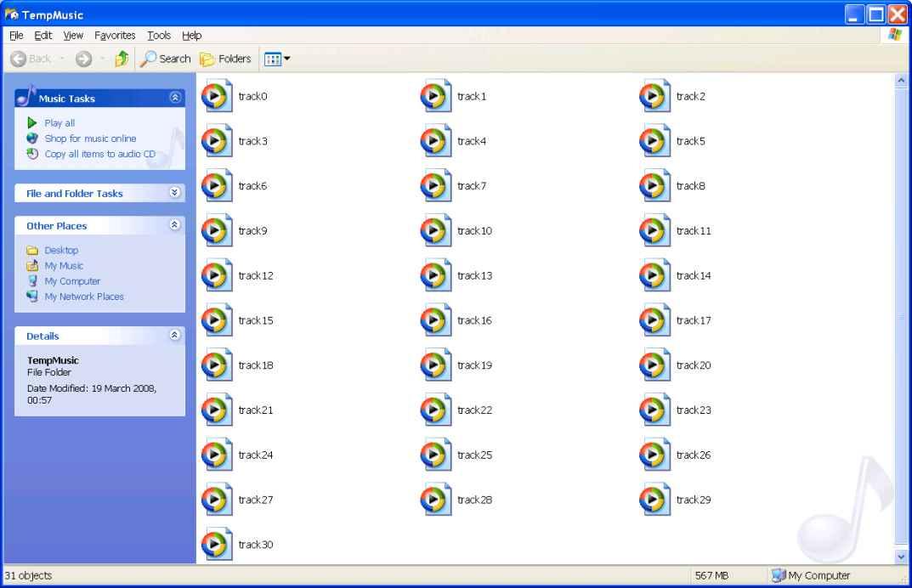Open the Views dropdown in toolbar
Viewport: 912px width, 588px height.
tap(277, 59)
